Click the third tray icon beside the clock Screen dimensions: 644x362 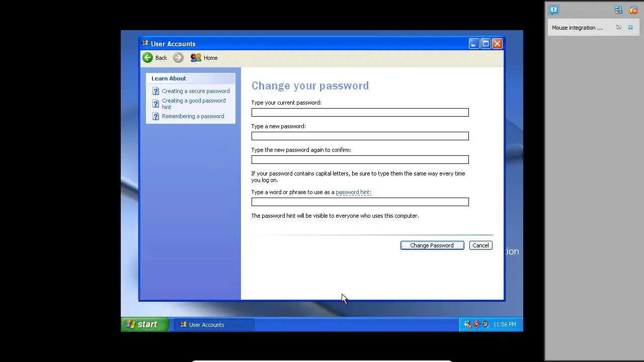click(x=485, y=324)
